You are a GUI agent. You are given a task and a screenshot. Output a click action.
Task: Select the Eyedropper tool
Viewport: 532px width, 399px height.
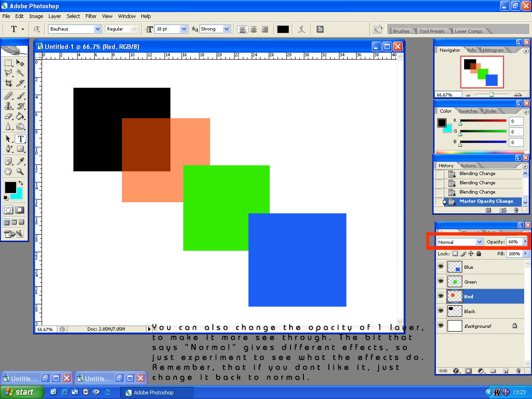point(20,161)
